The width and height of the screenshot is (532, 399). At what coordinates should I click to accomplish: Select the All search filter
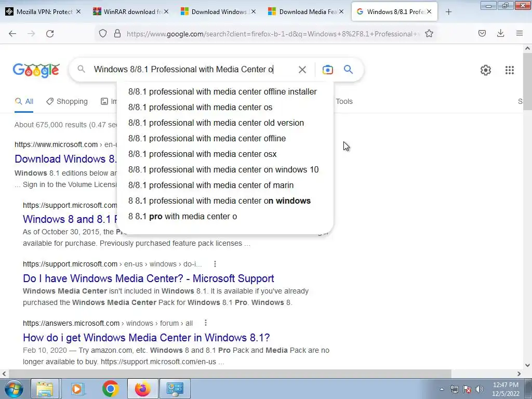pyautogui.click(x=24, y=101)
